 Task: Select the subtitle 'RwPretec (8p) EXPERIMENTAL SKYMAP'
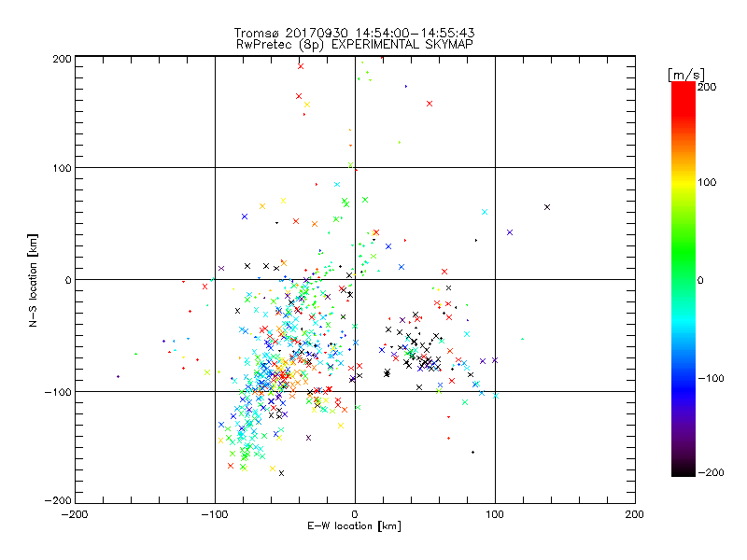click(355, 45)
